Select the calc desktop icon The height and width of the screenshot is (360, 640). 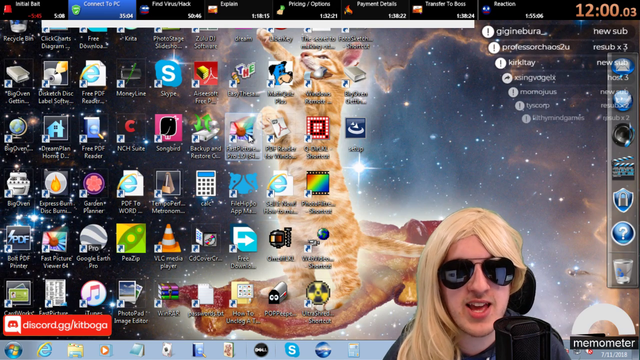tap(206, 188)
